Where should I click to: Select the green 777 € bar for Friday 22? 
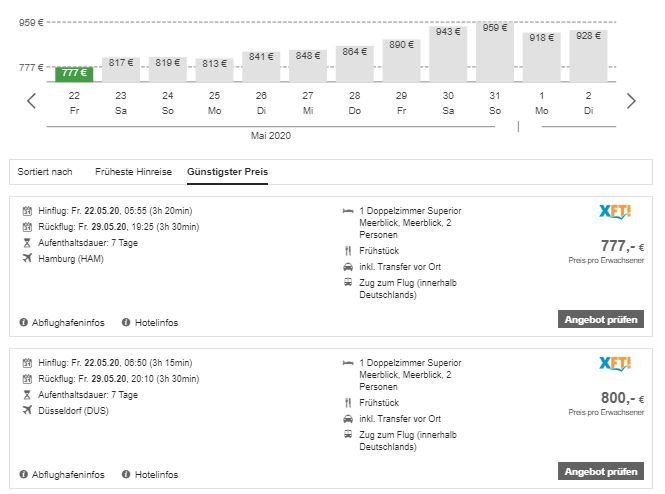pos(74,73)
